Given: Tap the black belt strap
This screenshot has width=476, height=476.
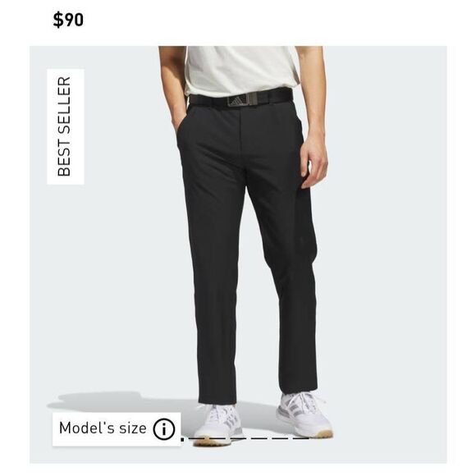Looking at the screenshot, I should (x=273, y=95).
